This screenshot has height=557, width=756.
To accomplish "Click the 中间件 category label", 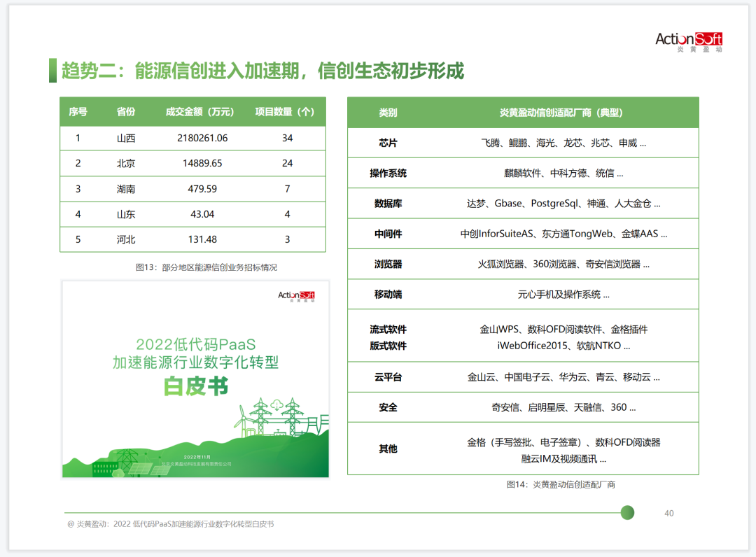I will [388, 234].
